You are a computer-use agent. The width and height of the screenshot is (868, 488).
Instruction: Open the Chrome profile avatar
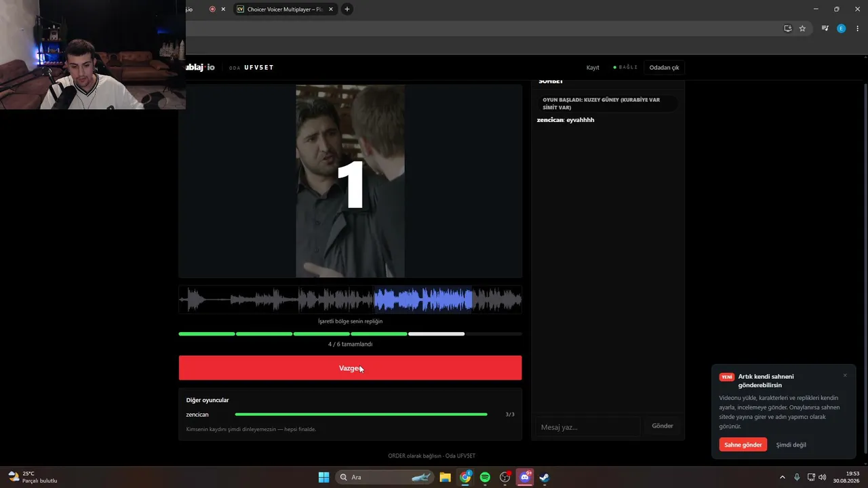point(841,28)
